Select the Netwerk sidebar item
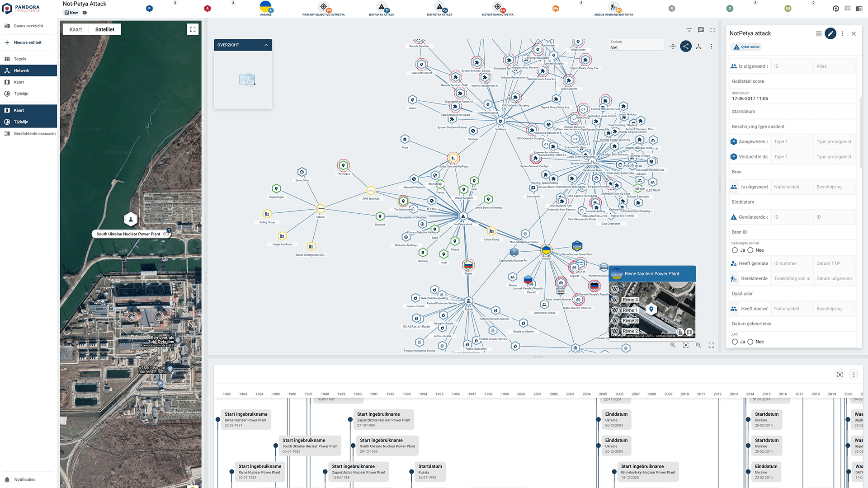Screen dimensions: 868x488 (28, 70)
